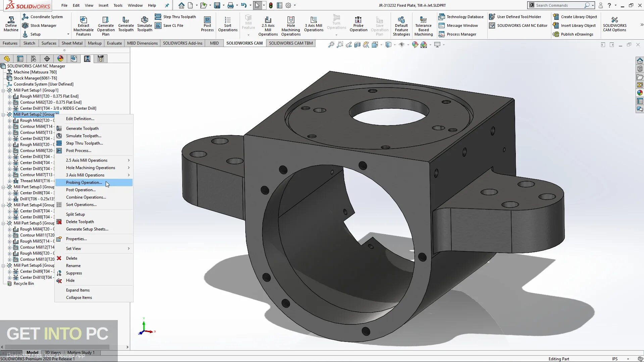Open Save dropdown arrow in title toolbar
This screenshot has height=362, width=644.
(x=224, y=5)
